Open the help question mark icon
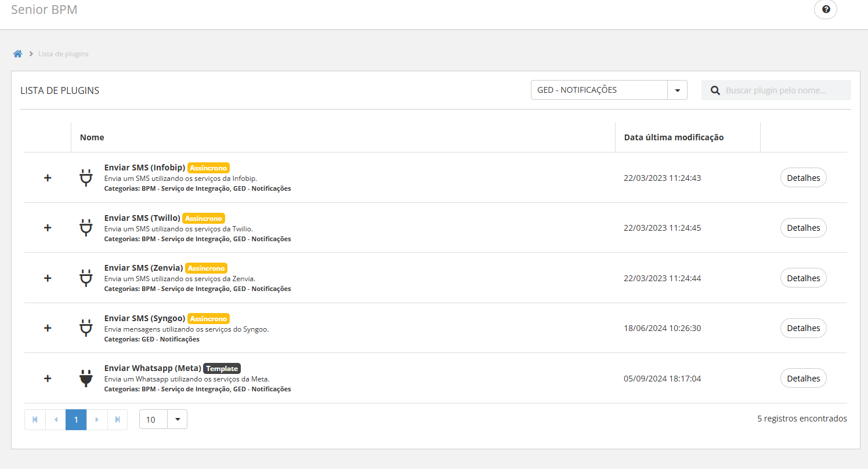Viewport: 868px width, 469px height. pyautogui.click(x=826, y=9)
